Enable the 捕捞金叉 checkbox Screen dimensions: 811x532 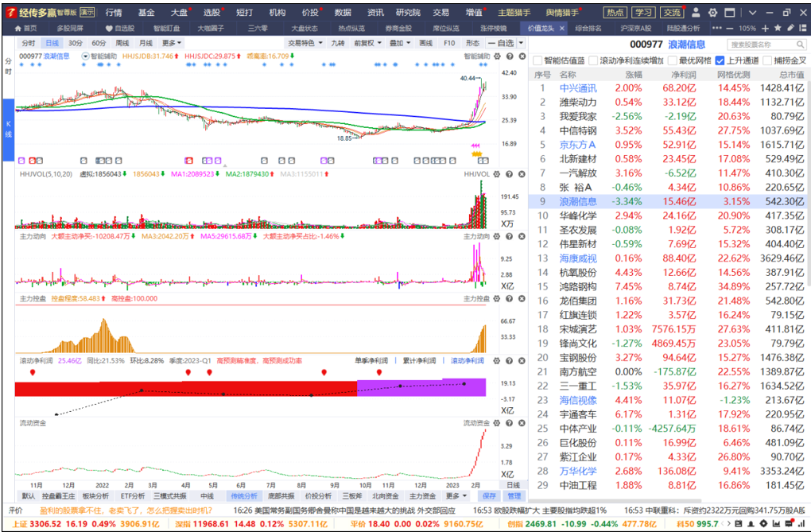[767, 60]
